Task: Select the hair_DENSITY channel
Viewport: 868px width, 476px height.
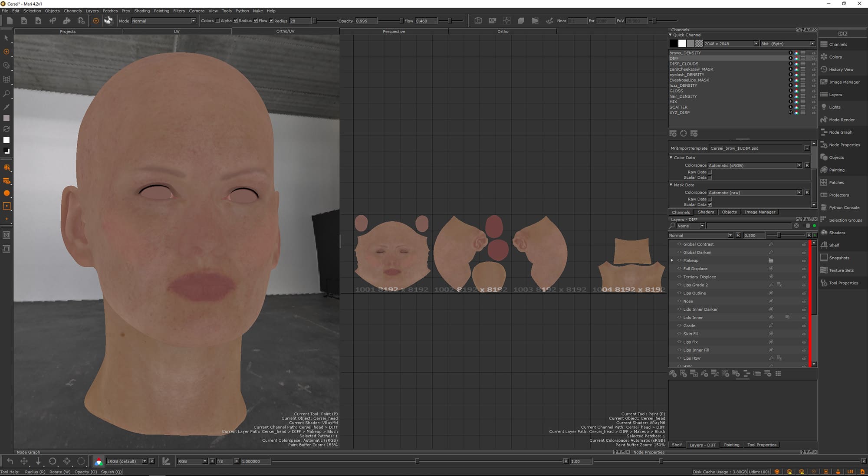Action: [x=683, y=96]
